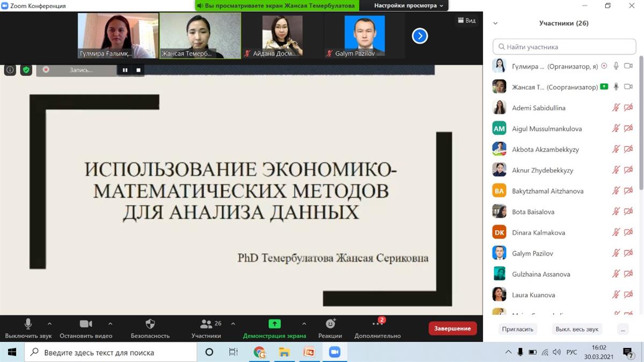Viewport: 644px width, 362px height.
Task: Collapse the participants panel chevron
Action: point(495,24)
